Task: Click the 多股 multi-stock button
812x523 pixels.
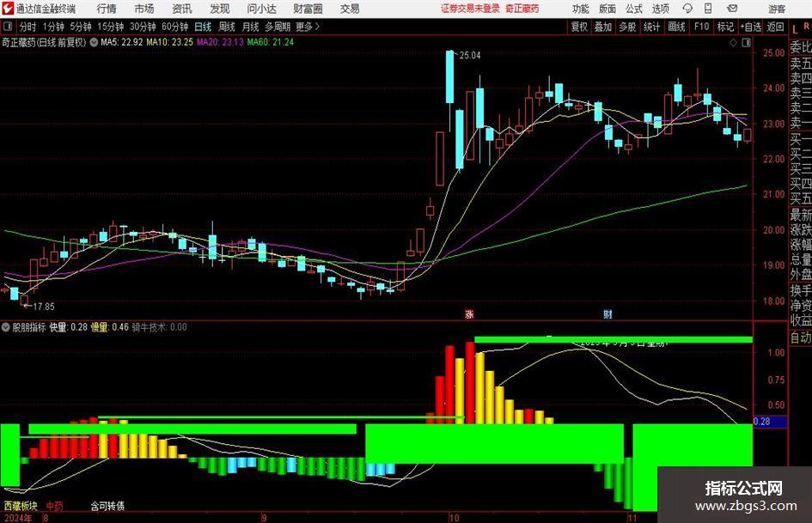Action: [627, 27]
